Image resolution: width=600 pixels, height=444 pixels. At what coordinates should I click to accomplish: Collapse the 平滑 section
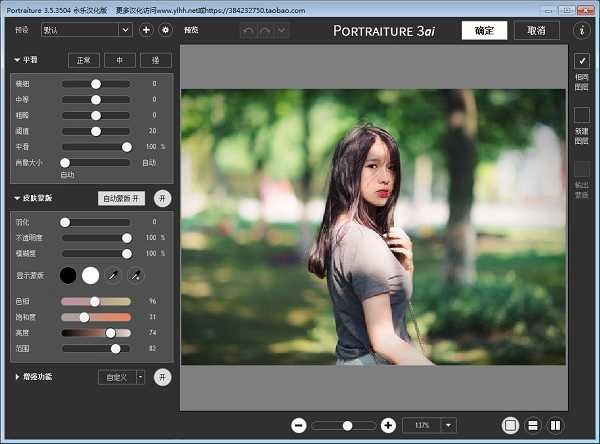pos(17,59)
